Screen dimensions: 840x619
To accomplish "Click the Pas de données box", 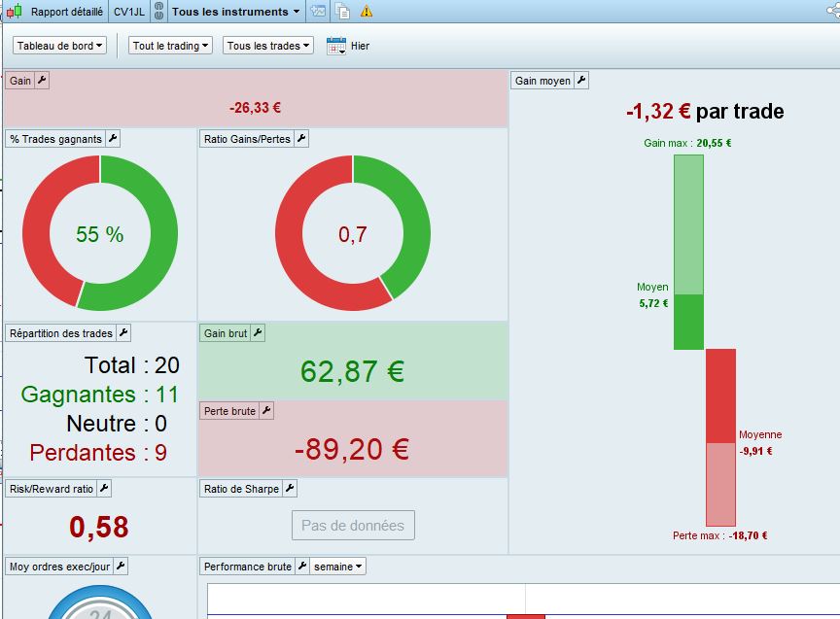I will pyautogui.click(x=353, y=526).
